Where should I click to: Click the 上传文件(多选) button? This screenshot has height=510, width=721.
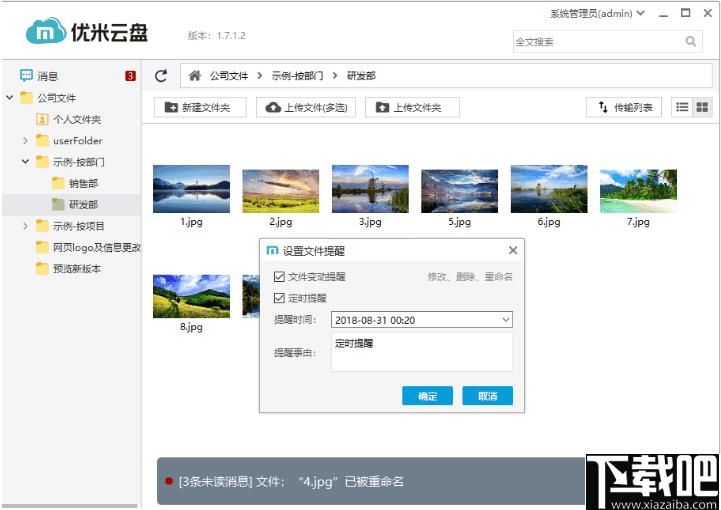[x=306, y=107]
